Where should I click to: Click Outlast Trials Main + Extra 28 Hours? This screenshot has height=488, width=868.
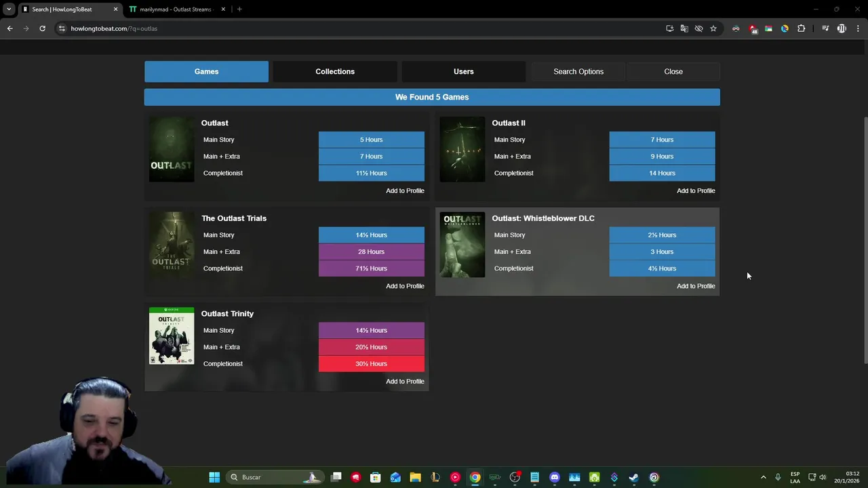[372, 251]
